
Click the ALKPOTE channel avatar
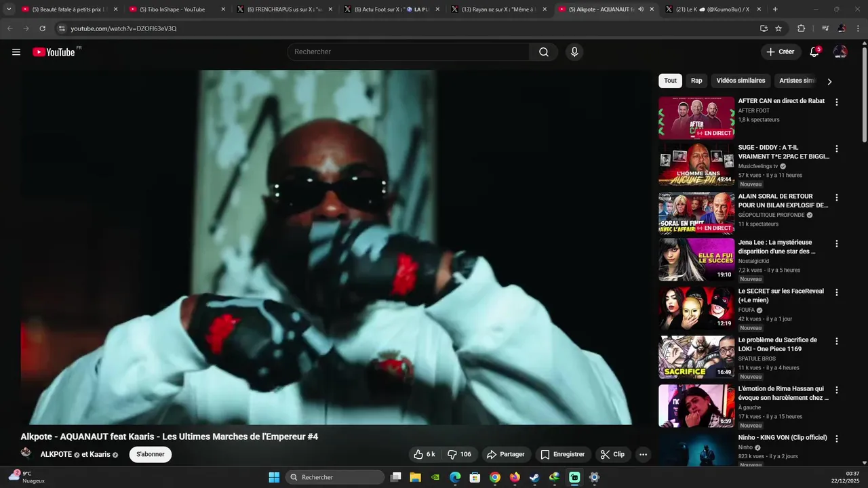[26, 453]
